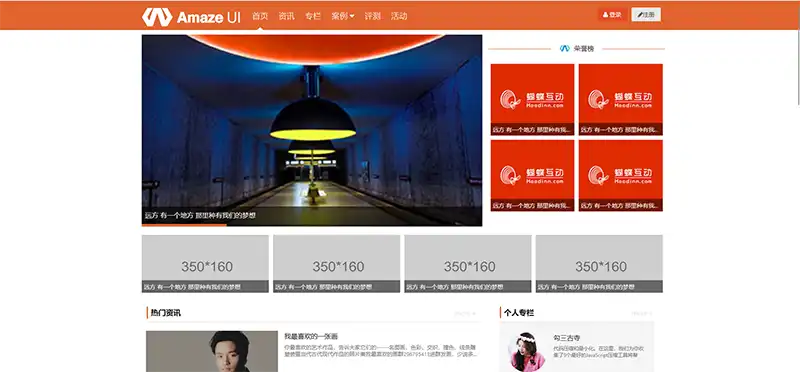Click the slider caption 远方 有一个地方 那里种有我们的梦想
Screen dimensions: 800x372
200,216
